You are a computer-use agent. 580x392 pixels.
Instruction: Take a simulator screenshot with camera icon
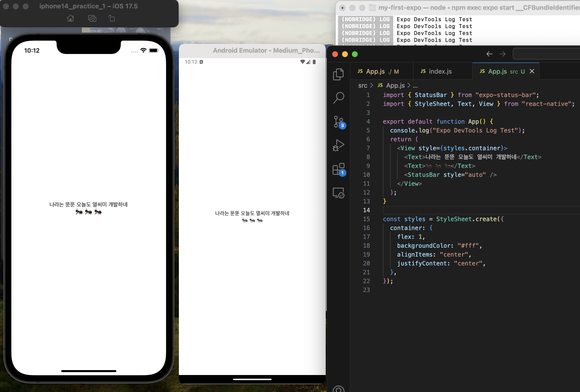pyautogui.click(x=92, y=18)
